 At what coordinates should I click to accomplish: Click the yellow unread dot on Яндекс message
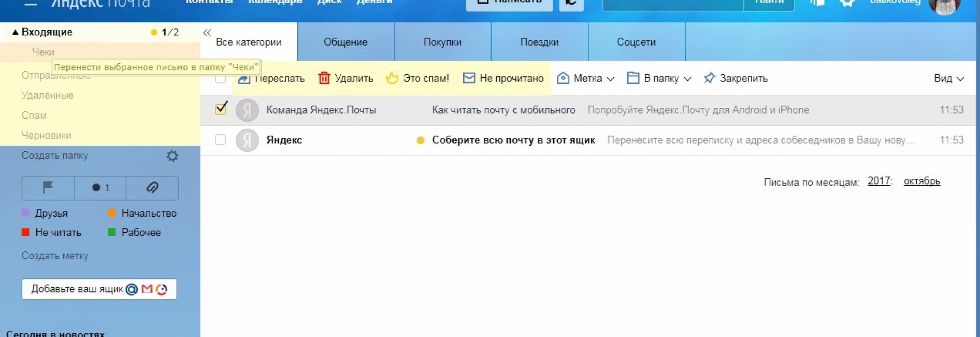421,140
